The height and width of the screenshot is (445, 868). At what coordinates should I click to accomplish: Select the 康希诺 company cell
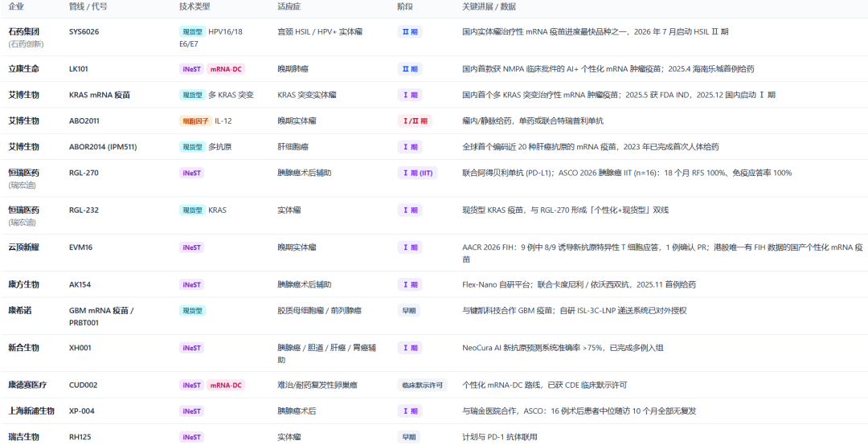20,311
